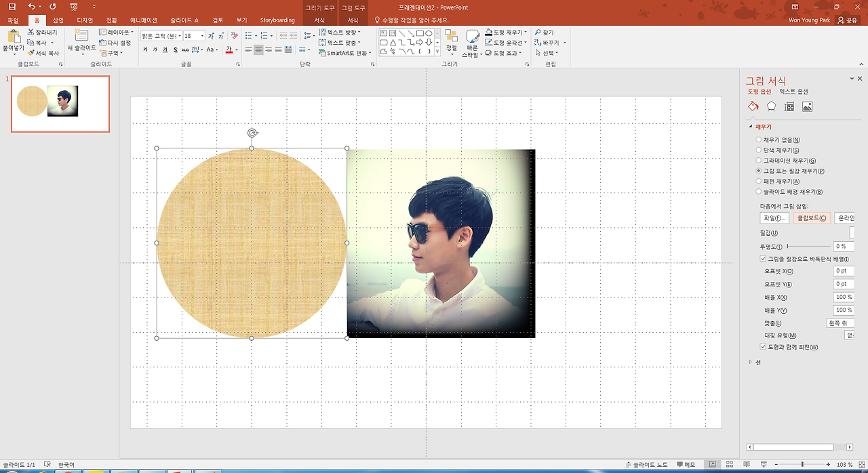Open 레이아웃 (Layout) dropdown
Screen dimensions: 868x473
click(117, 32)
